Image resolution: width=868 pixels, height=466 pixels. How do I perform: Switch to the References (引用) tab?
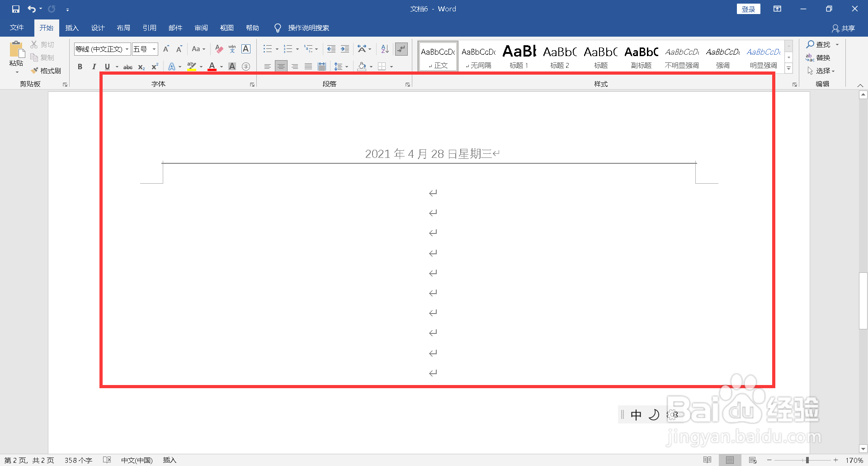(149, 28)
